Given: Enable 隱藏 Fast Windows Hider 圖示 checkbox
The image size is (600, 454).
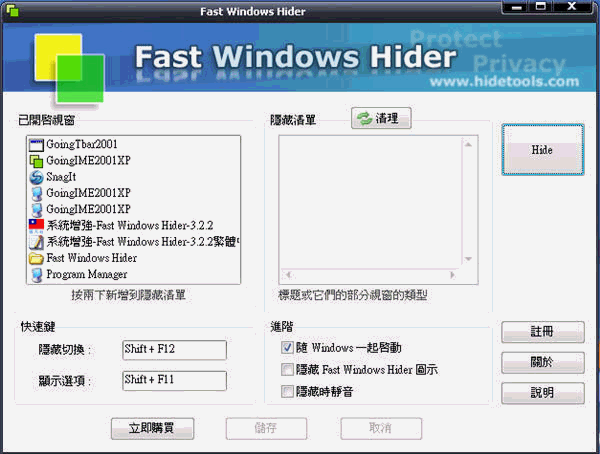Looking at the screenshot, I should tap(288, 370).
